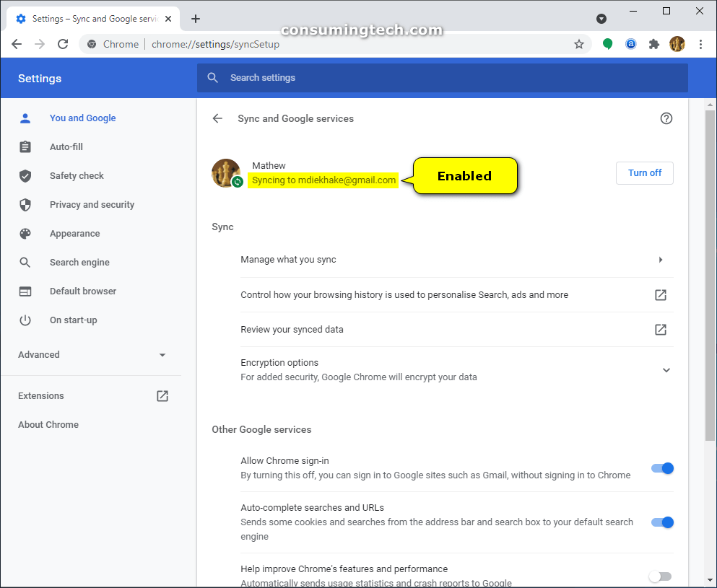Screen dimensions: 717x588
Task: Click the Search engine magnifier icon
Action: (x=25, y=262)
